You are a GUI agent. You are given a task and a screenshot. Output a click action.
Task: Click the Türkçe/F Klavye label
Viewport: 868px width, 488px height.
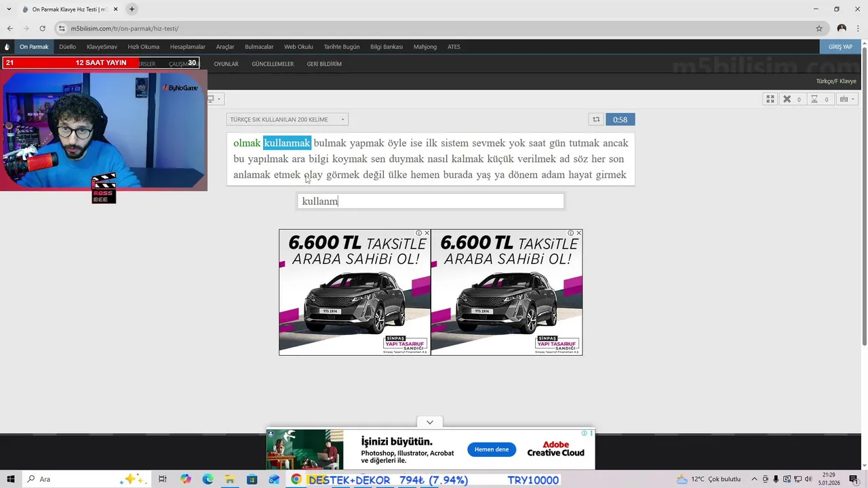tap(836, 81)
